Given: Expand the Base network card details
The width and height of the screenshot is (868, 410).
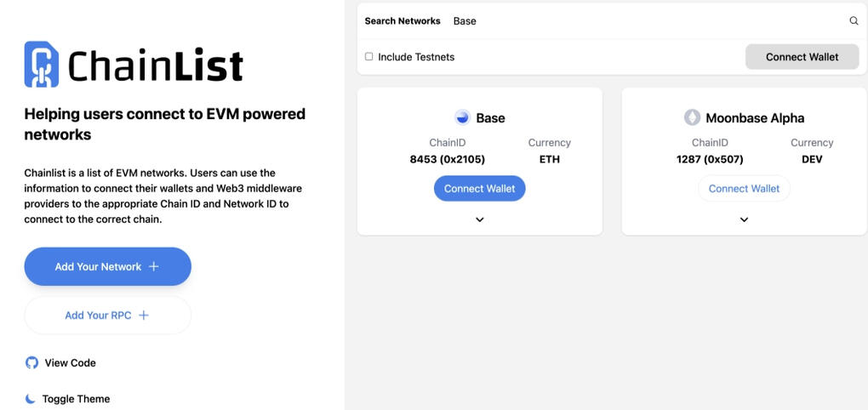Looking at the screenshot, I should (x=480, y=219).
